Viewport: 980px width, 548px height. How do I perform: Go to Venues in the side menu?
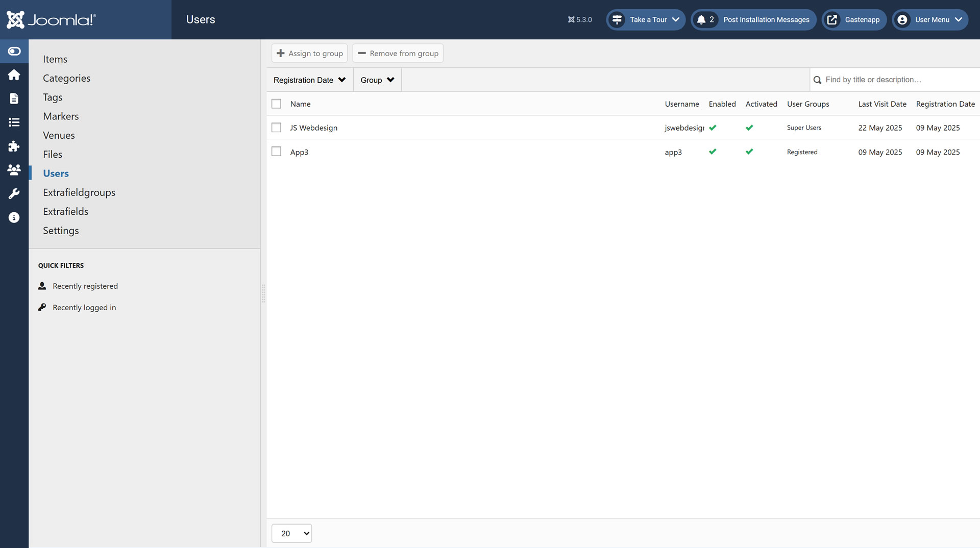pos(59,135)
